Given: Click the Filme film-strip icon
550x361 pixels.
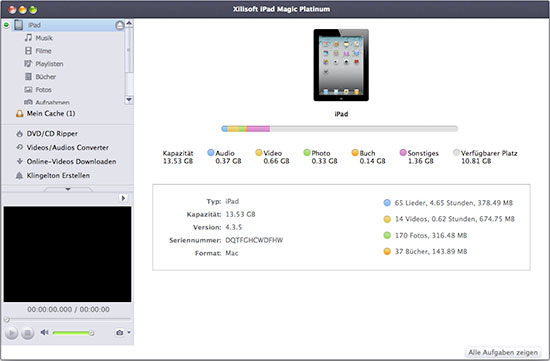Looking at the screenshot, I should 28,51.
